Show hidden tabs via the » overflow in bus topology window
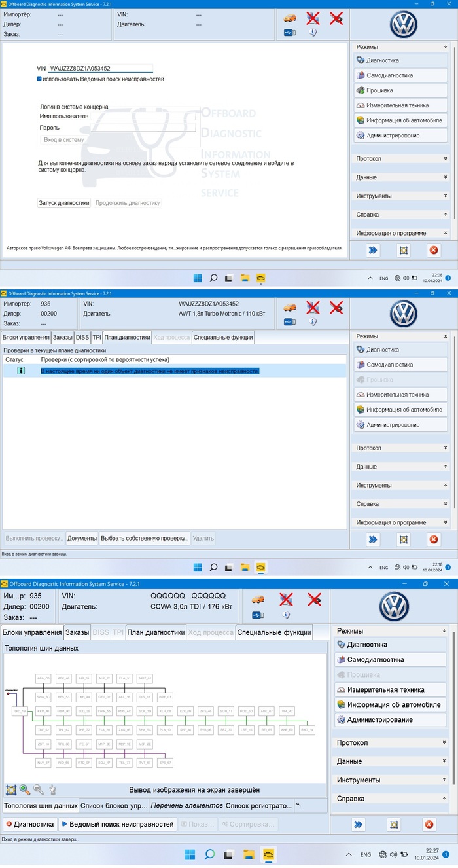Viewport: 458px width, 868px height. pos(298,805)
